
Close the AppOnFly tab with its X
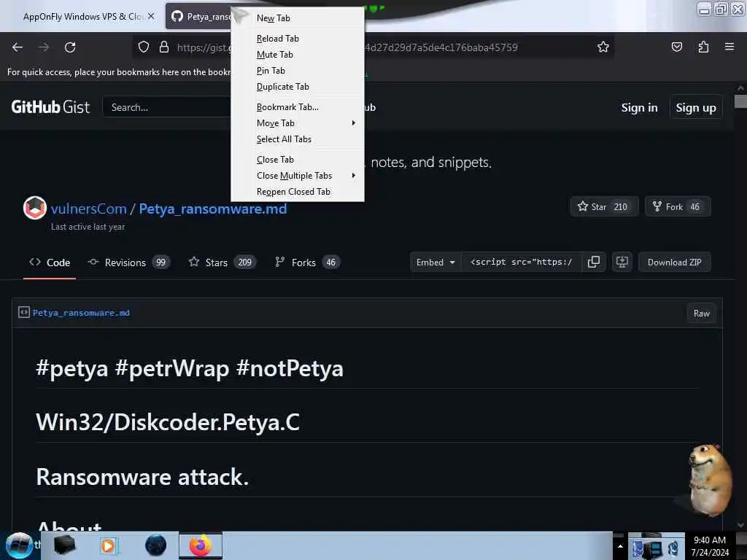coord(151,16)
